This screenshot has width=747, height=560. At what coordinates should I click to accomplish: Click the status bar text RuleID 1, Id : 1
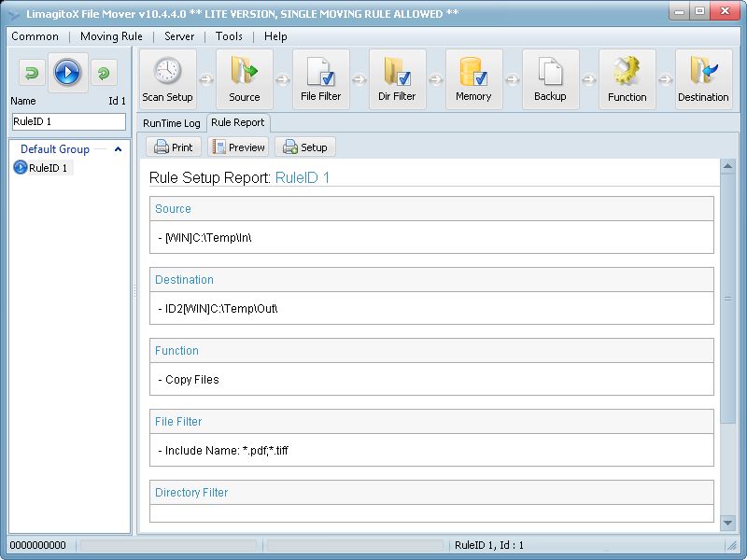[x=489, y=545]
